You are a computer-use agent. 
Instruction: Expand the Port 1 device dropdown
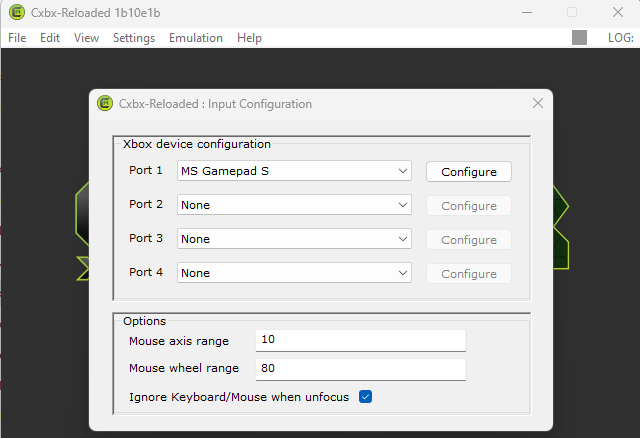pyautogui.click(x=294, y=171)
